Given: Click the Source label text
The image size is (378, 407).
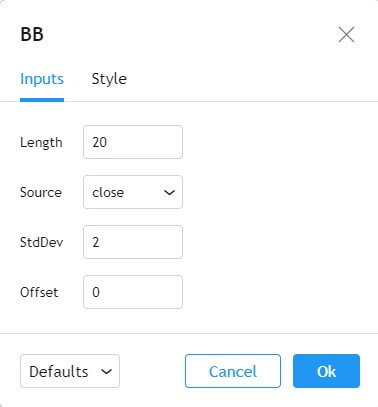Looking at the screenshot, I should [41, 192].
